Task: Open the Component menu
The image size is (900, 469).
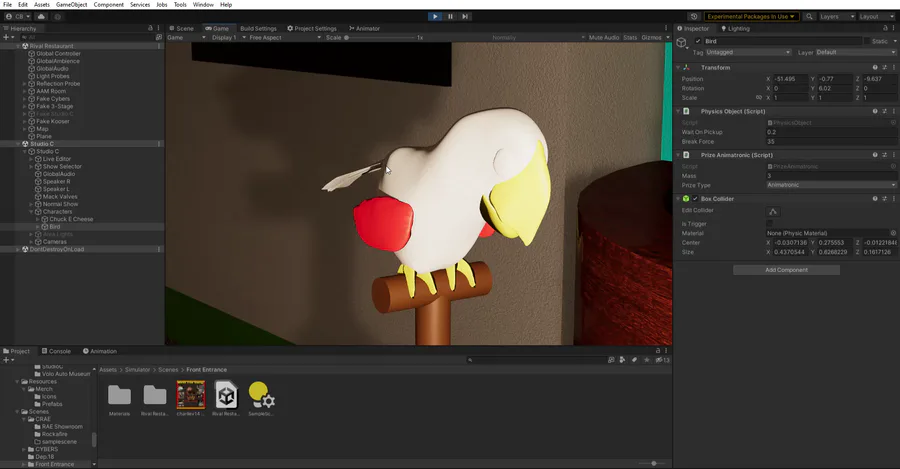Action: coord(108,5)
